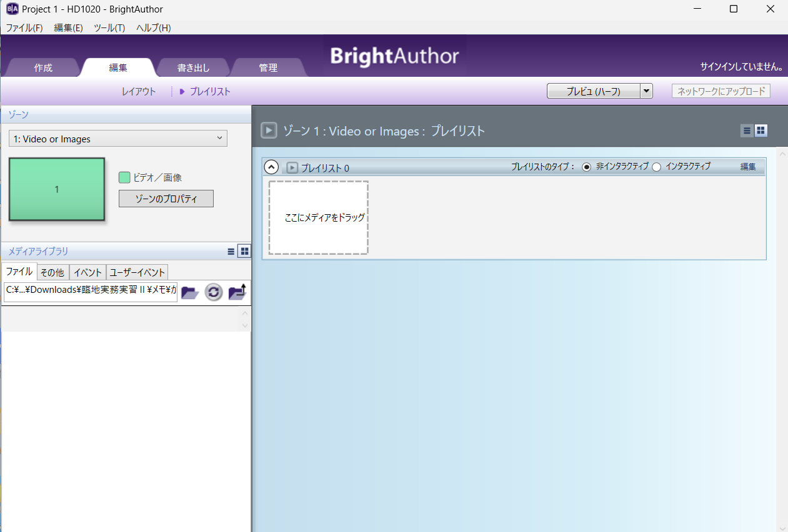
Task: Switch playlist to list view
Action: tap(746, 131)
